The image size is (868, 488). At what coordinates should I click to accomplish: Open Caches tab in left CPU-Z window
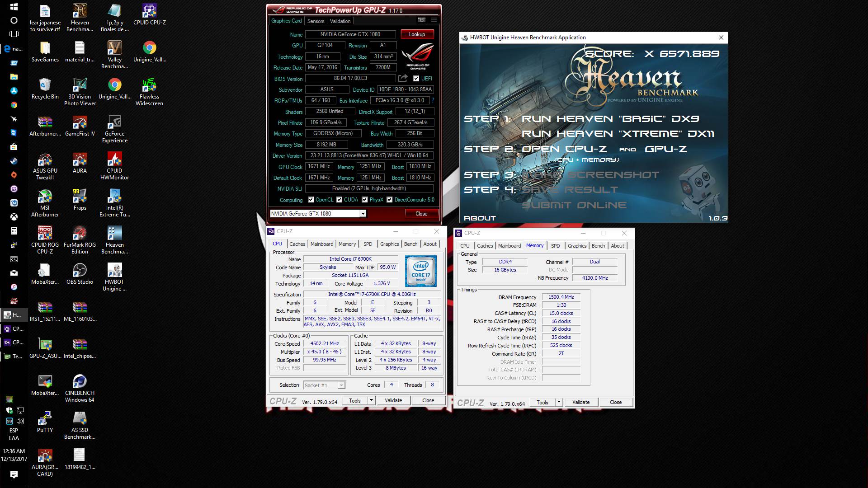tap(297, 244)
